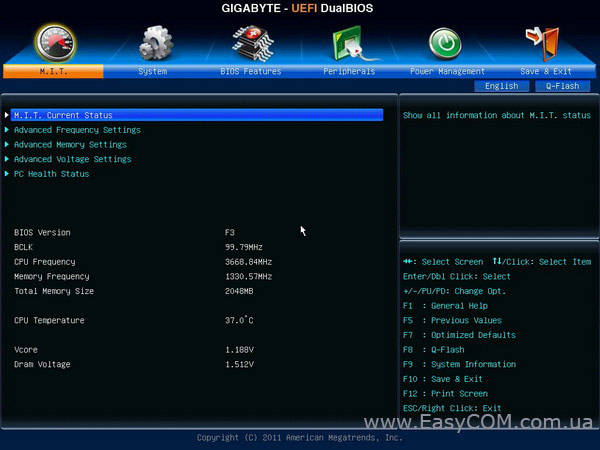Viewport: 600px width, 450px height.
Task: Click the Dram Voltage label
Action: point(42,364)
